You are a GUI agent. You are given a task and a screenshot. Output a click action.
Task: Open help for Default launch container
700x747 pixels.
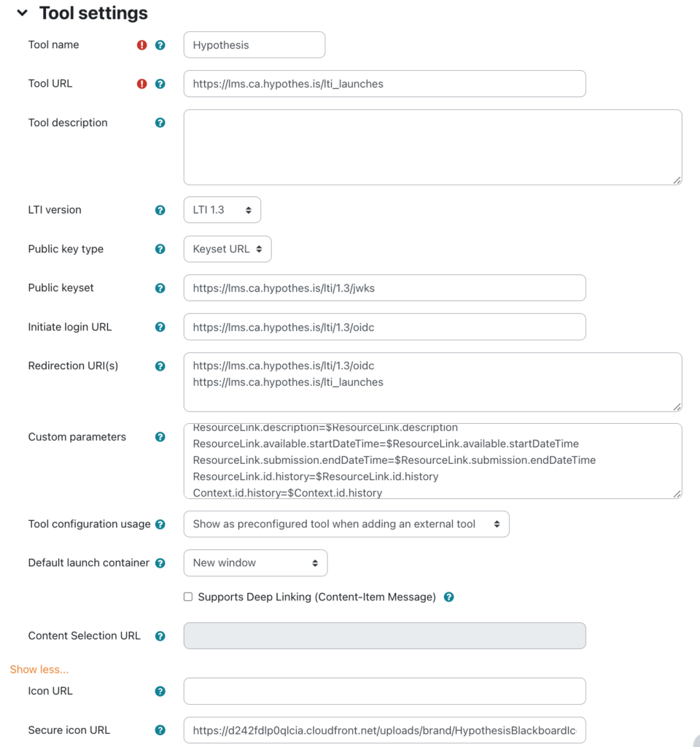[x=160, y=562]
